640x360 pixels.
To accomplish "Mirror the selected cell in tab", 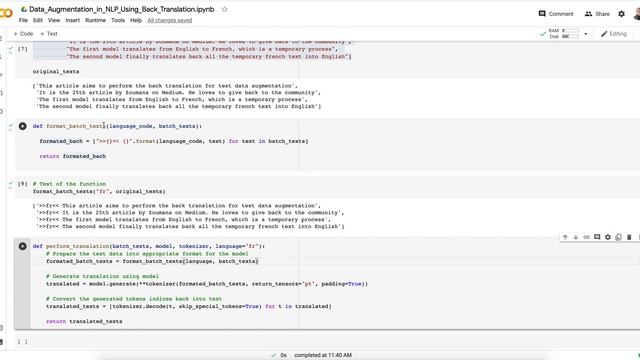I will (618, 237).
